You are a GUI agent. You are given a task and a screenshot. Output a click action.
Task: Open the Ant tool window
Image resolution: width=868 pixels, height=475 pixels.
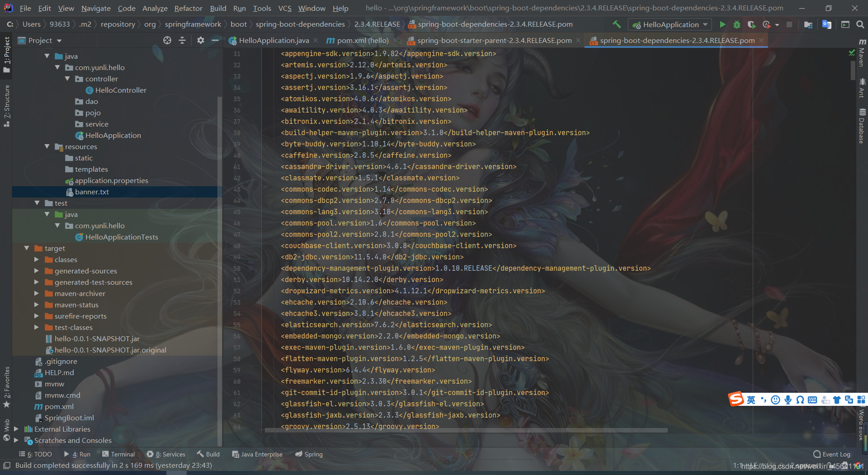[x=862, y=88]
